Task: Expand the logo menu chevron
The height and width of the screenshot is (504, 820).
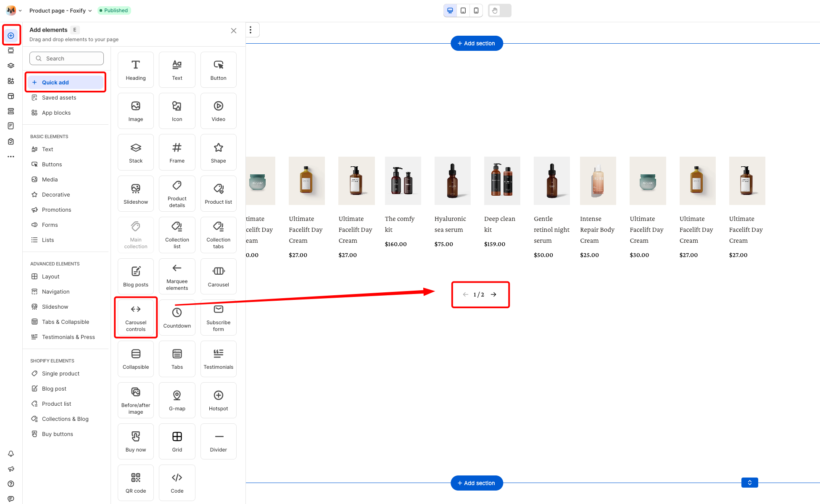Action: click(20, 10)
